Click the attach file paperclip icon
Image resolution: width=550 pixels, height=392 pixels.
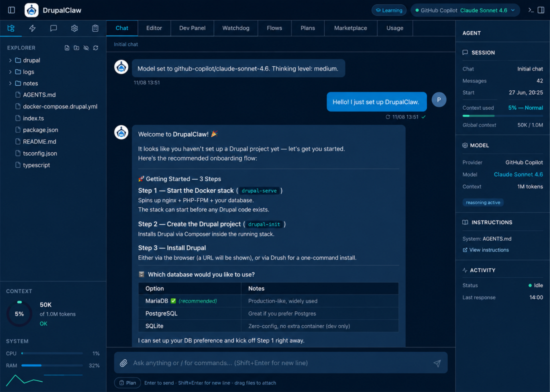[123, 363]
